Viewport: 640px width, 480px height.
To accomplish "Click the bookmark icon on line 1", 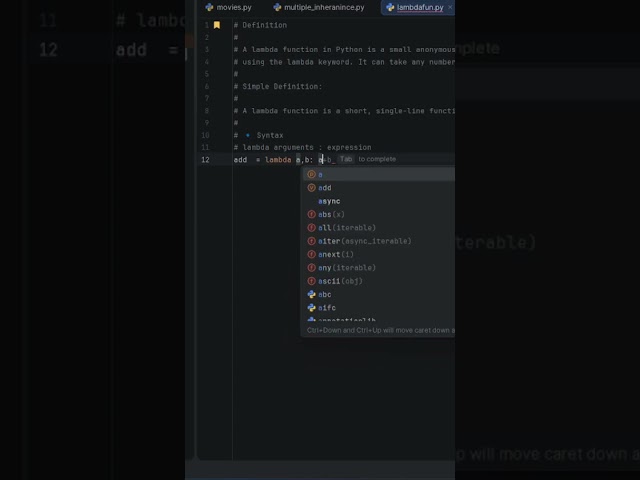I will pyautogui.click(x=217, y=25).
